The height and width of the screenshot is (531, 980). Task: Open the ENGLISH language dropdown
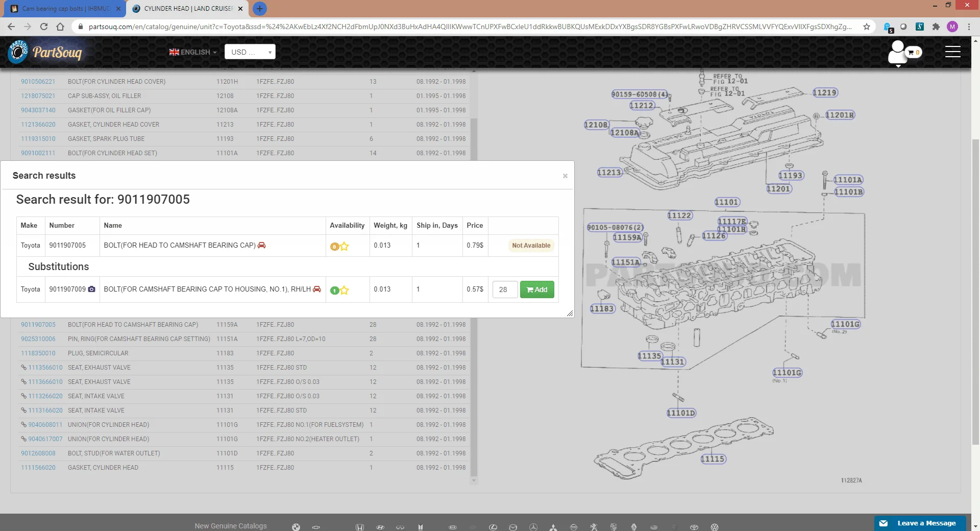[x=193, y=52]
